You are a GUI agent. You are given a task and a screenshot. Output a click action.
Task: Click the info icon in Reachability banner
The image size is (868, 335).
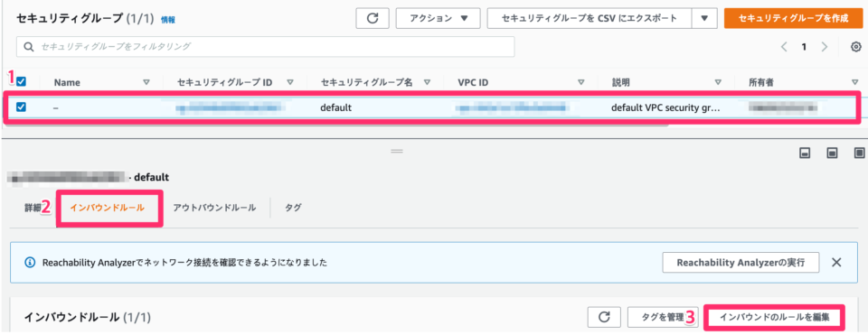coord(31,262)
